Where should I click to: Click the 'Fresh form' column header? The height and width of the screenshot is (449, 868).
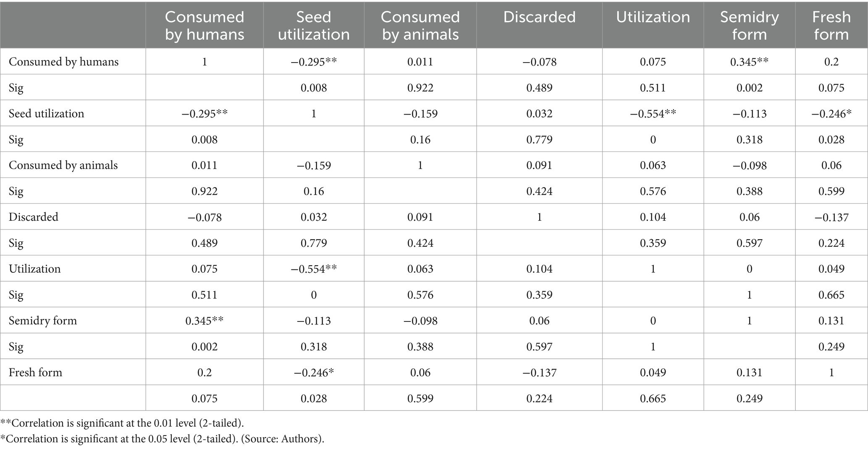(x=831, y=26)
